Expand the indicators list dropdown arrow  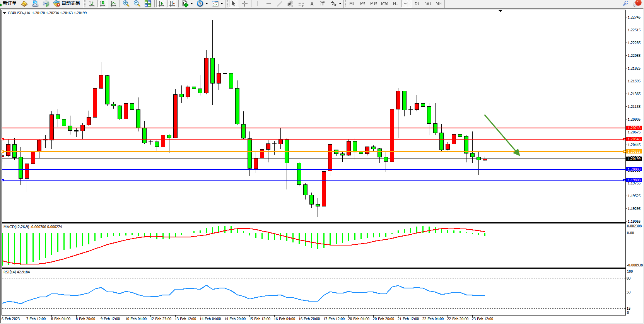192,4
